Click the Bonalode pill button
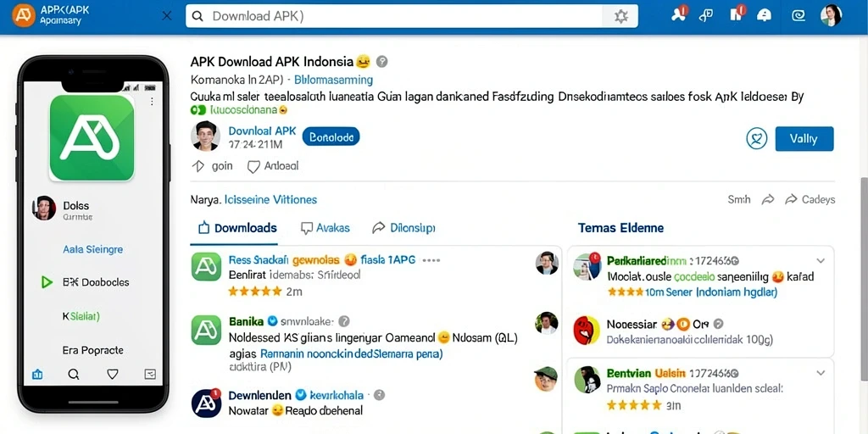The image size is (868, 434). point(331,136)
